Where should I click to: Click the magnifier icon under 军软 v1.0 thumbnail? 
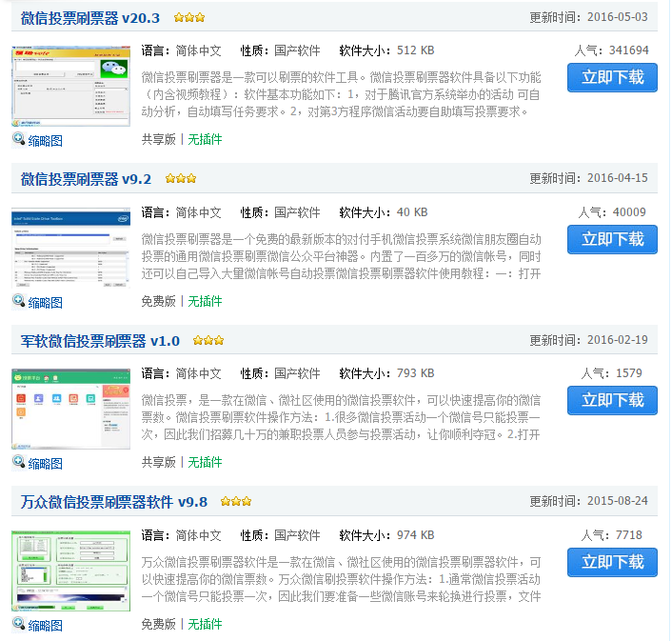tap(18, 462)
